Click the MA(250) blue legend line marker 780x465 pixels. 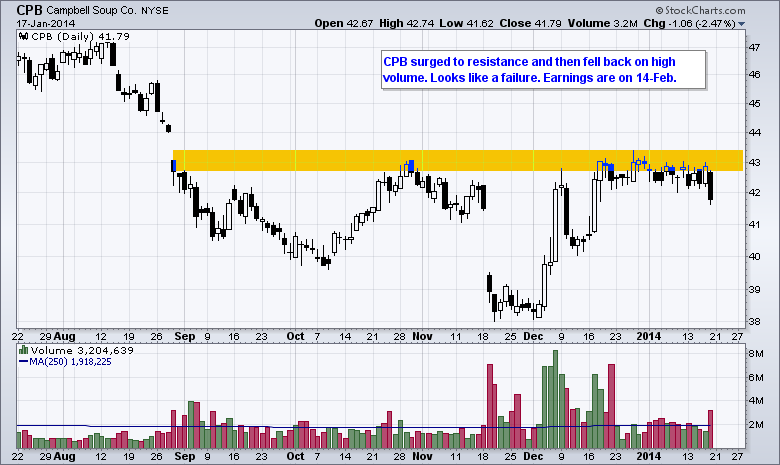pyautogui.click(x=23, y=362)
